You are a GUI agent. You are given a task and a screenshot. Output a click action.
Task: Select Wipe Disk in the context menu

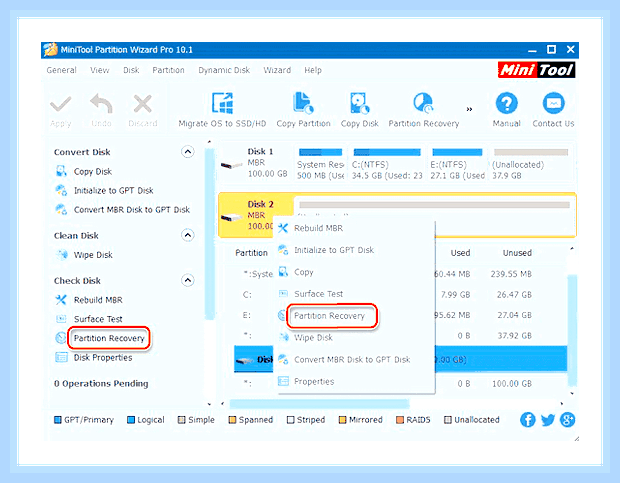313,338
